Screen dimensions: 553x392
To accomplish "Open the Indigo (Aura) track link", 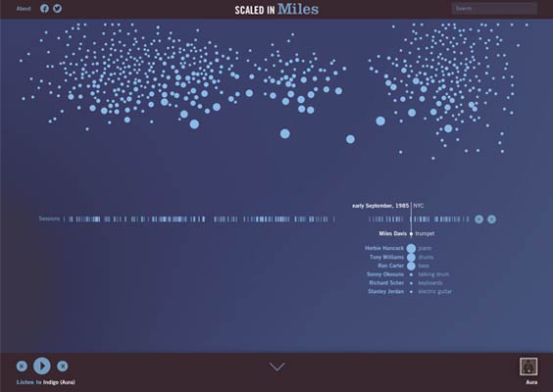I will (59, 382).
